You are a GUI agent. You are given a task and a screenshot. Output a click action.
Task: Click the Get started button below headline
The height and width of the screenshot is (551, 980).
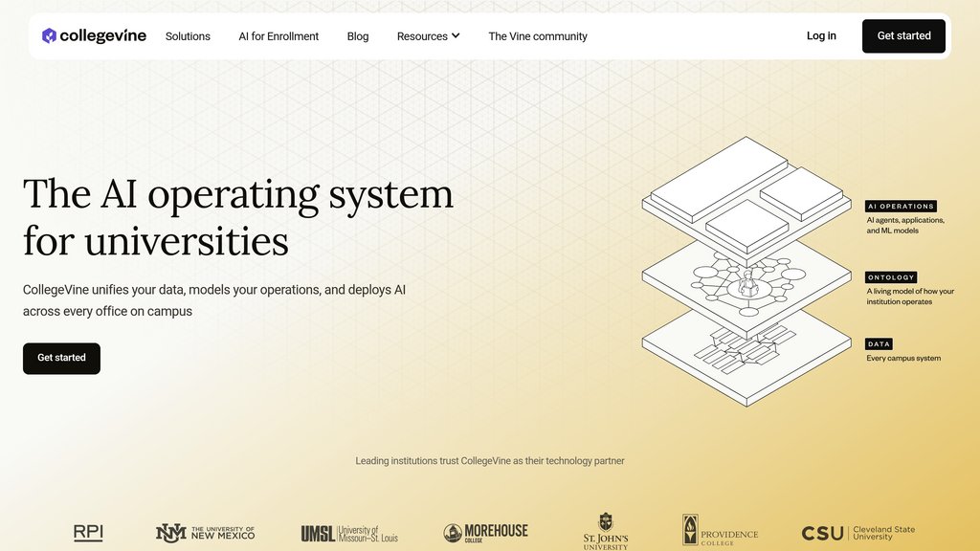61,358
